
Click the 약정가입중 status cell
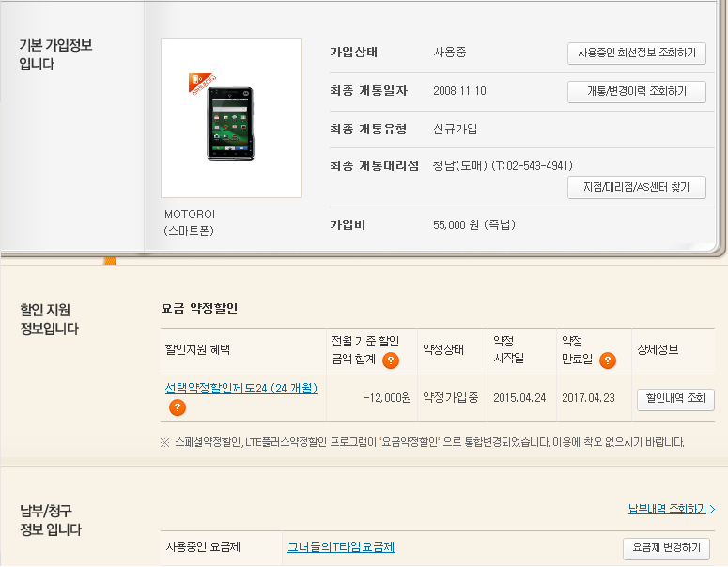tap(451, 397)
